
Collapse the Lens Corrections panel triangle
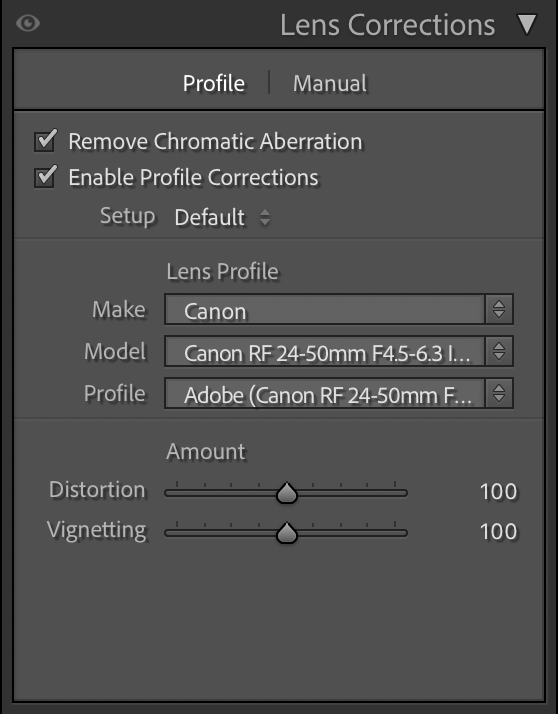pyautogui.click(x=527, y=25)
